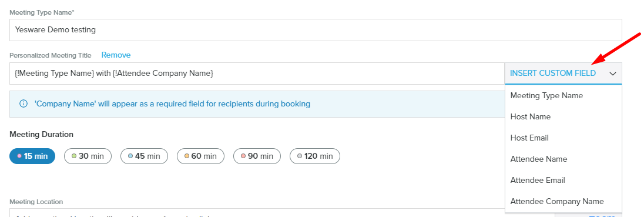644x217 pixels.
Task: Click the Remove link for personalized title
Action: [x=116, y=55]
